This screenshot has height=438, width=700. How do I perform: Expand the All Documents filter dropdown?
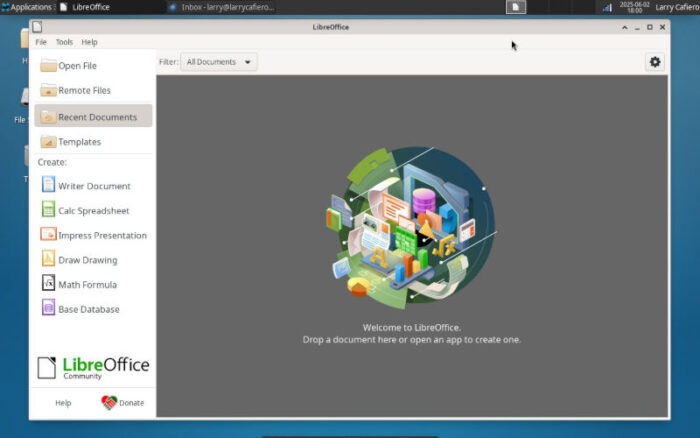tap(219, 62)
